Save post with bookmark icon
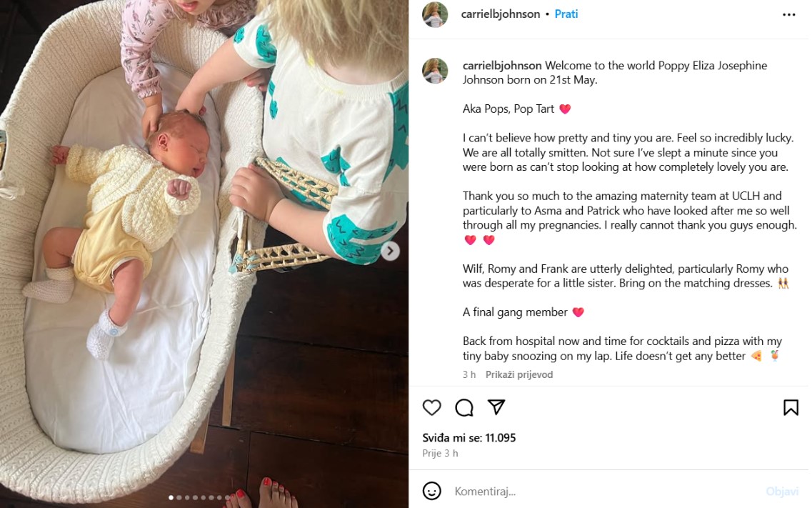 [791, 407]
